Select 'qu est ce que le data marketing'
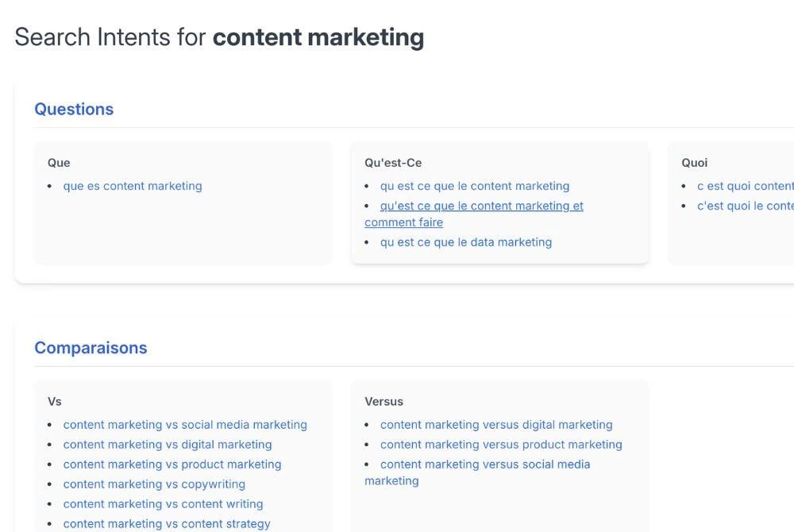Viewport: 794px width, 532px height. coord(466,242)
